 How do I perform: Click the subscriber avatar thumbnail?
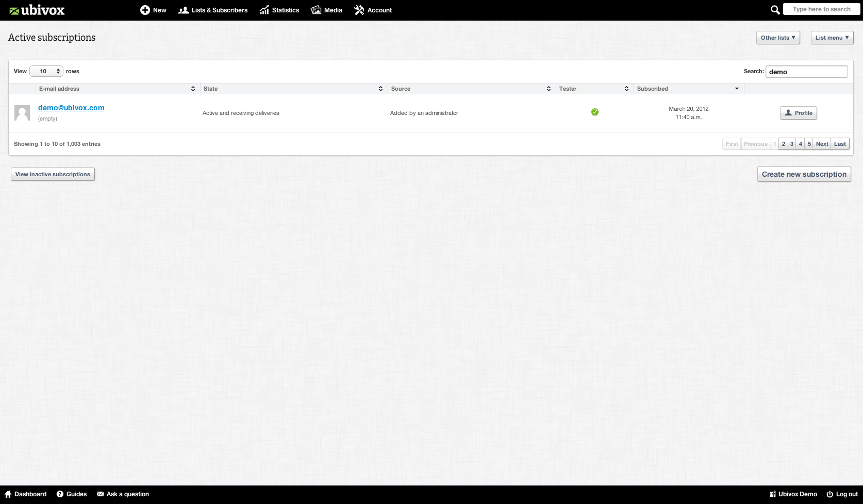pyautogui.click(x=22, y=113)
